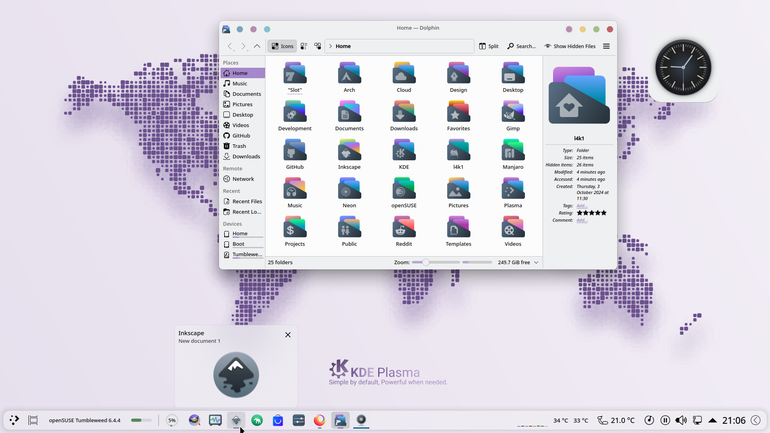Open Pictures in the Places panel
Image resolution: width=770 pixels, height=433 pixels.
click(243, 105)
